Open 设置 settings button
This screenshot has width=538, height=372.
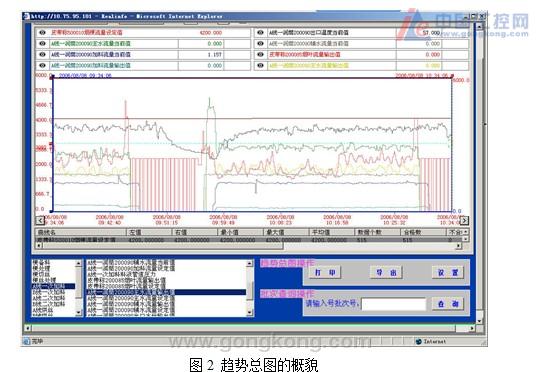click(448, 272)
